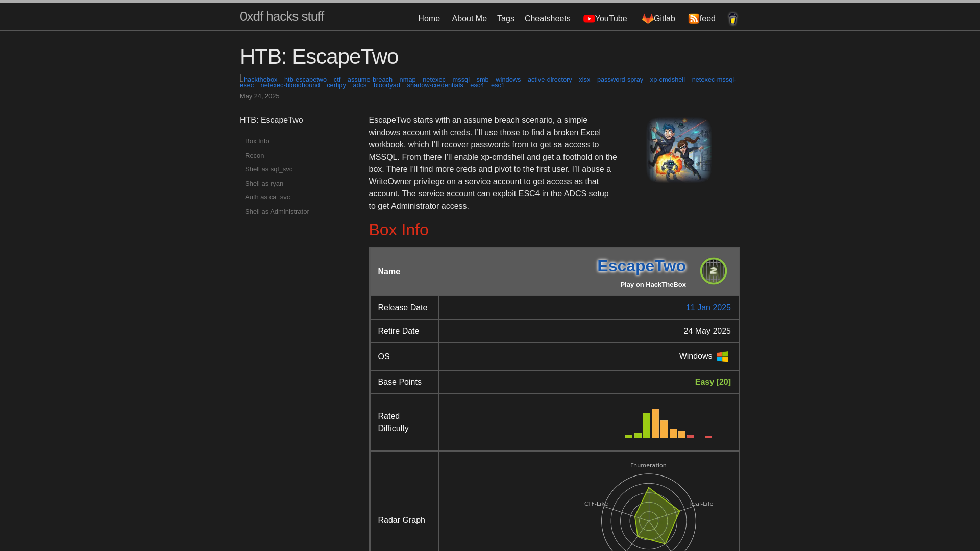The height and width of the screenshot is (551, 980).
Task: Open the hackthebox tag
Action: point(260,80)
